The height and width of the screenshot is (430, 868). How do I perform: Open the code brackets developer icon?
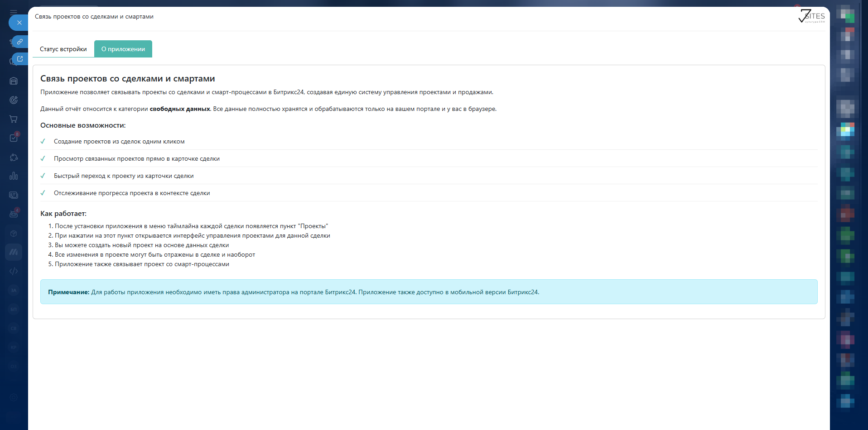(x=14, y=271)
